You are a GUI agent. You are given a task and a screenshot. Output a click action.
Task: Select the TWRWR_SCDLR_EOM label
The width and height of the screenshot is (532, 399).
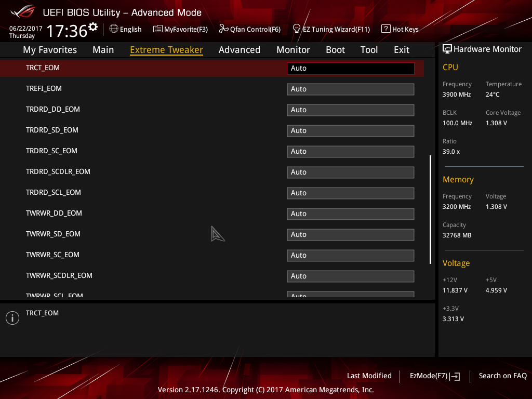[x=59, y=275]
